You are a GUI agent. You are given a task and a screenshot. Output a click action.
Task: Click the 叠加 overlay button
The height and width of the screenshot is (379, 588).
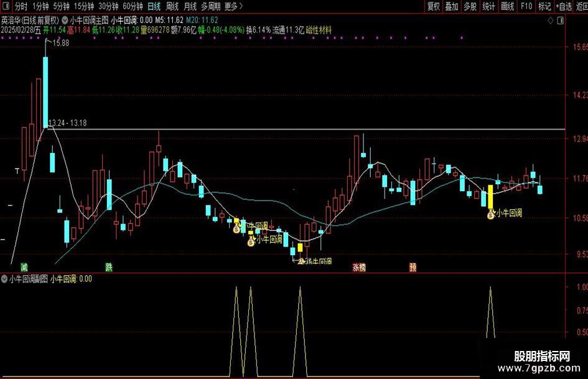(452, 6)
